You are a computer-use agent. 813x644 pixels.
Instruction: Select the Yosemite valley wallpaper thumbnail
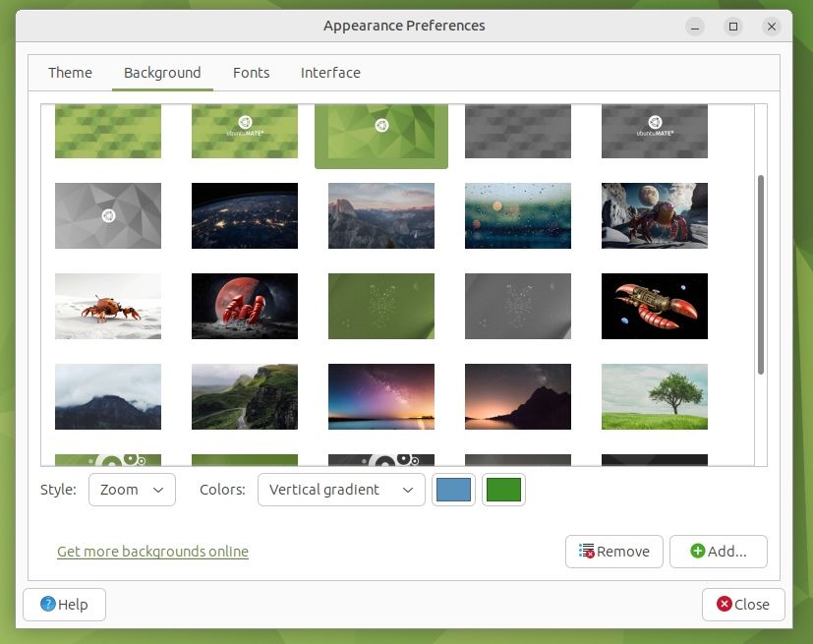[381, 215]
